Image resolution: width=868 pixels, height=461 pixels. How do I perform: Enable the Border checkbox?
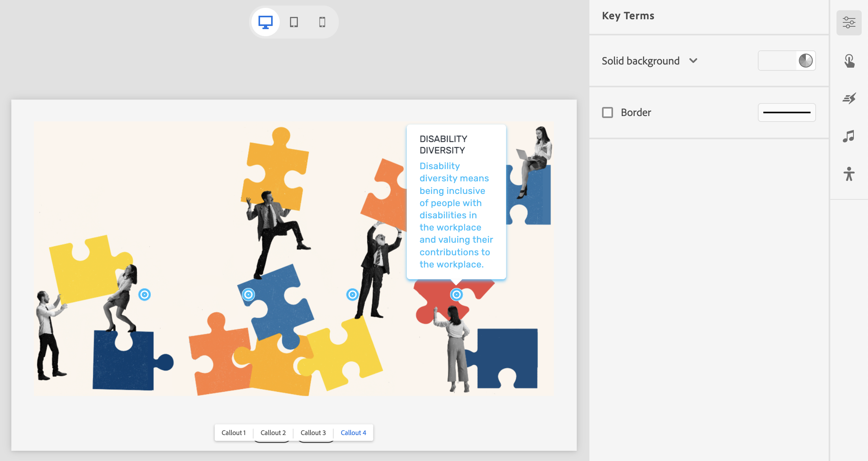[608, 112]
